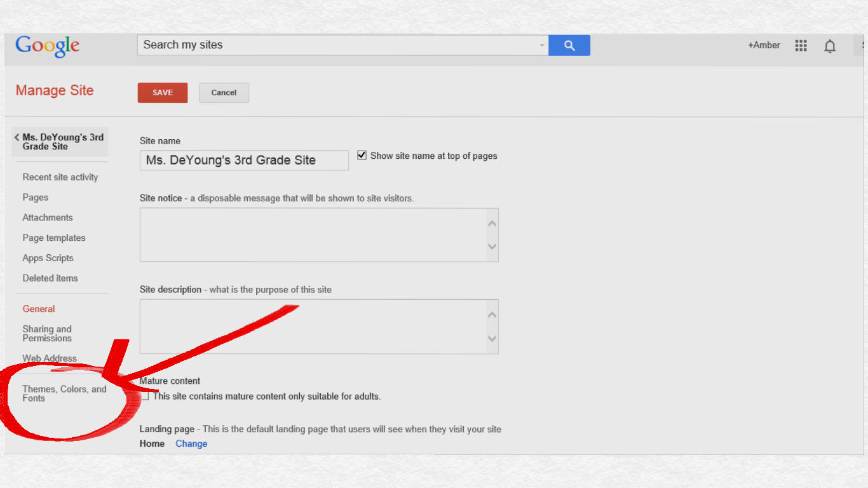Open Recent site activity
This screenshot has width=868, height=488.
60,177
